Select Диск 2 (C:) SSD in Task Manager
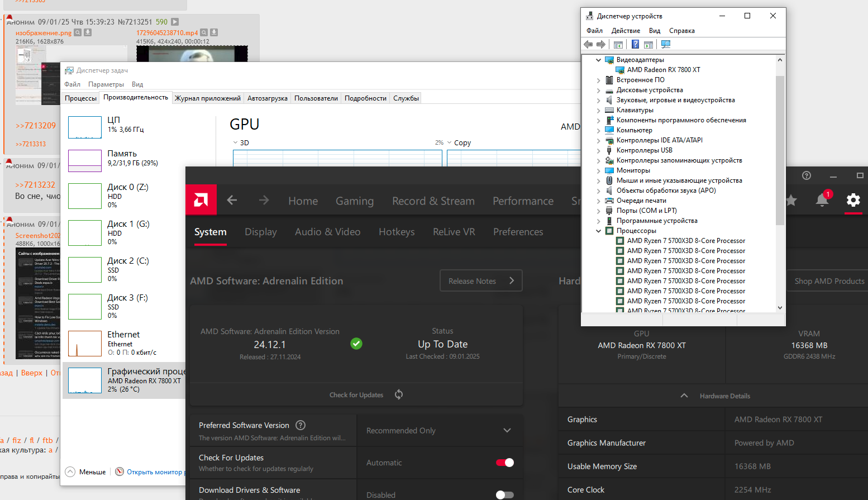The image size is (868, 500). [124, 269]
